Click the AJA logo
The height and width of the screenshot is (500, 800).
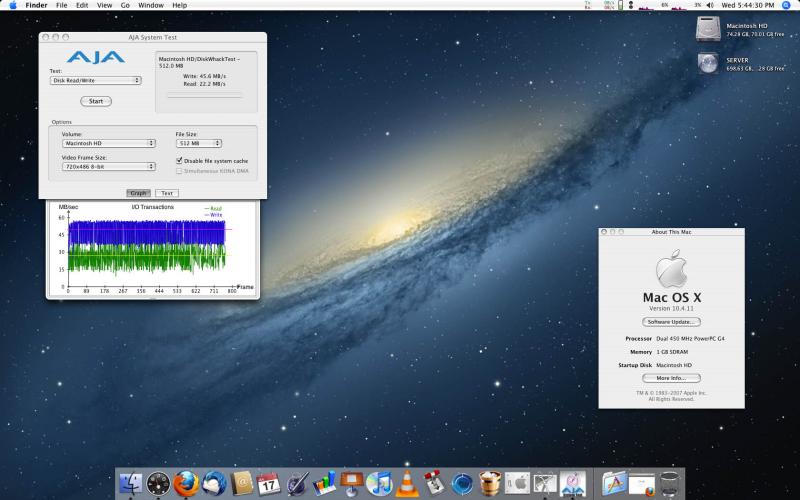[x=95, y=57]
